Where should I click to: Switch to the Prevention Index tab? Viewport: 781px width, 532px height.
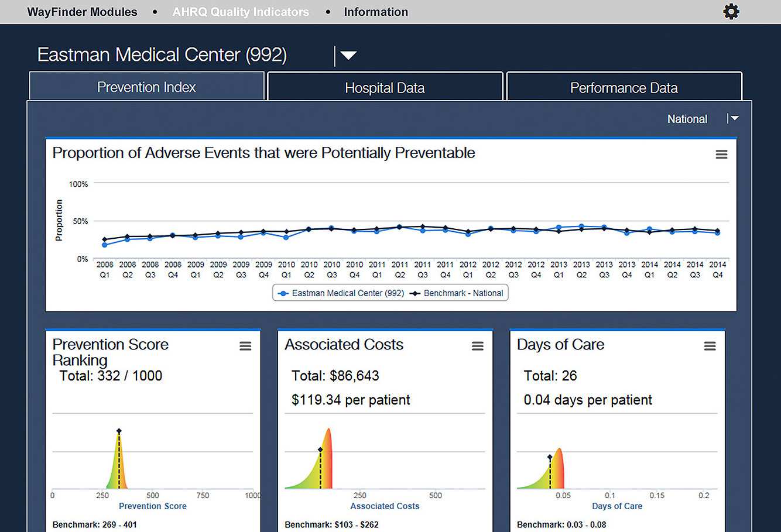click(146, 87)
